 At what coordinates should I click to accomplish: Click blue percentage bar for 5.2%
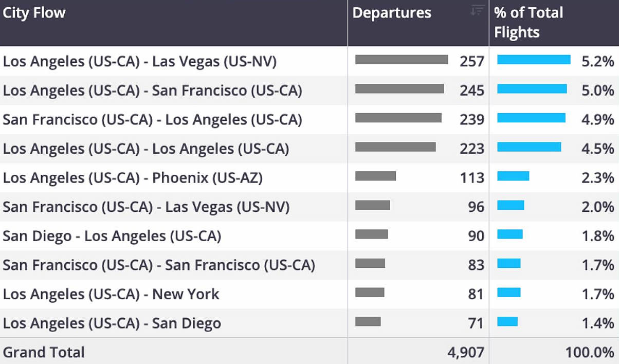click(534, 60)
